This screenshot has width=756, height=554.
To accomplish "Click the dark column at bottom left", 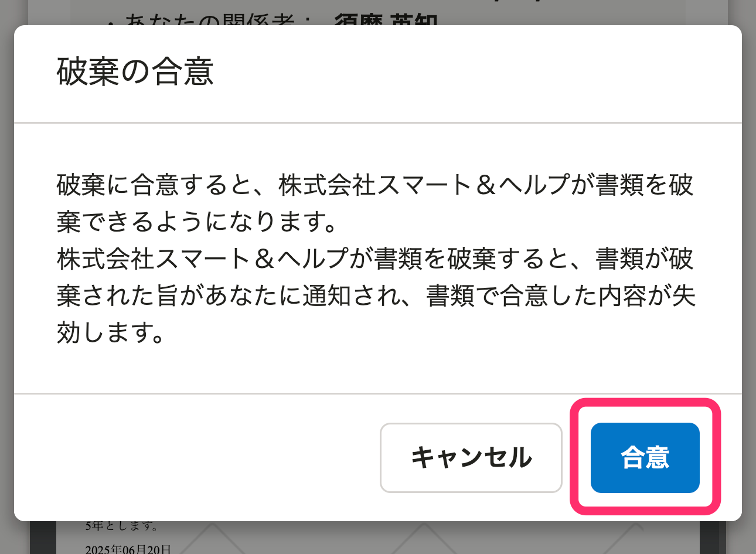I will point(43,538).
